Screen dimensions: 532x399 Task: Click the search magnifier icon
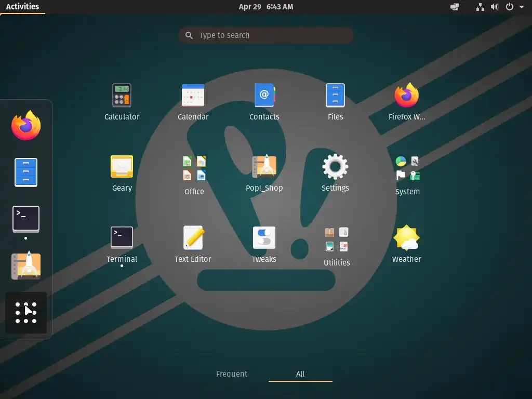click(189, 35)
